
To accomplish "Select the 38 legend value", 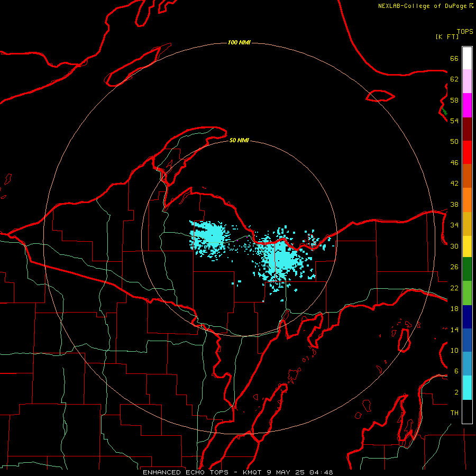I will pyautogui.click(x=454, y=204).
